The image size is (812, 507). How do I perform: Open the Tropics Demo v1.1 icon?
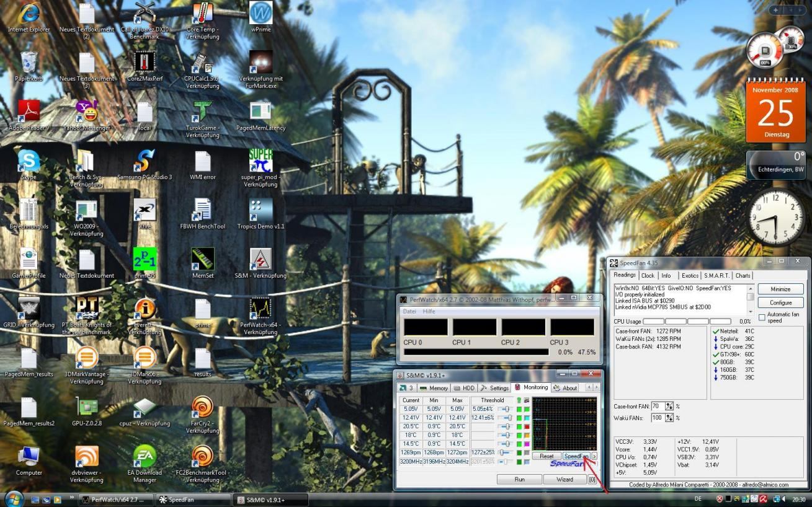261,214
